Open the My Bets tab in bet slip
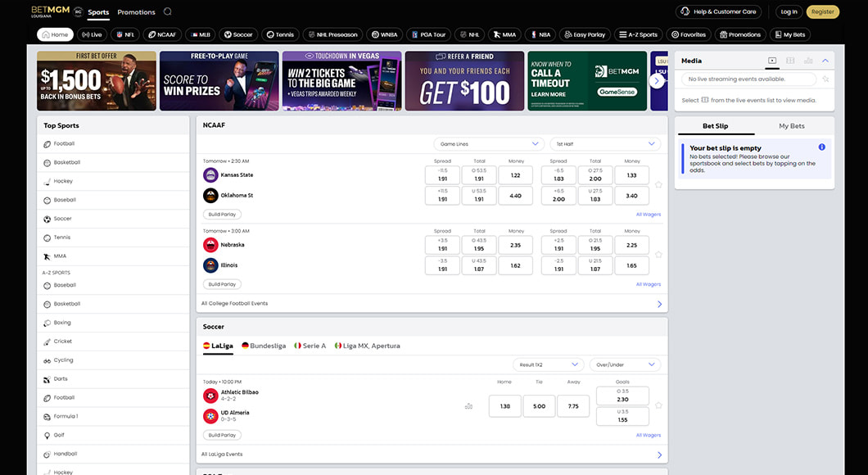This screenshot has height=475, width=868. 792,125
